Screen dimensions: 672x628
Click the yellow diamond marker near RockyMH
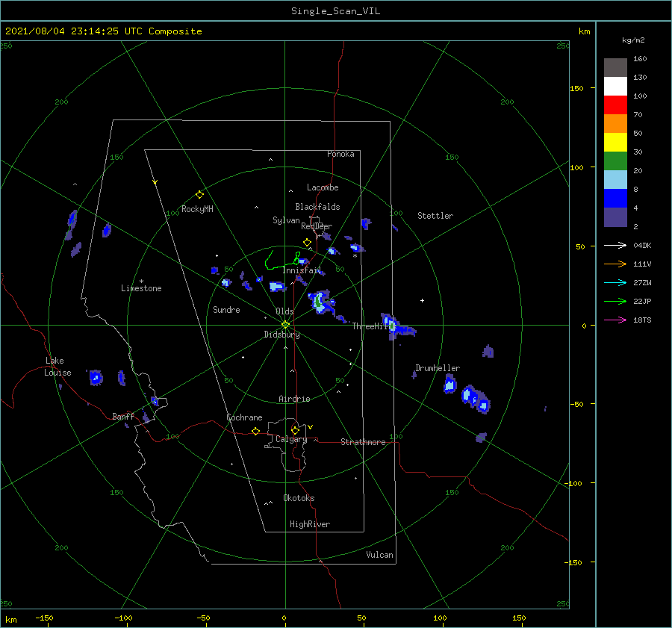(x=199, y=195)
